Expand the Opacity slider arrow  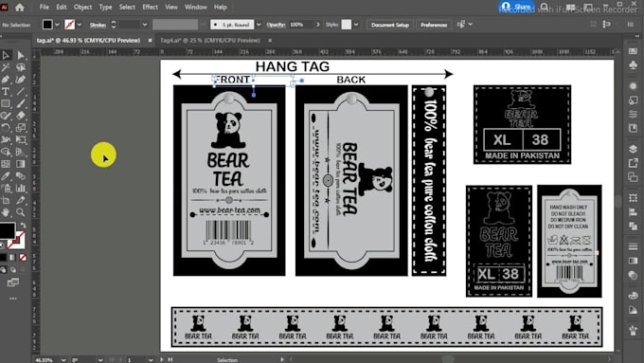click(x=318, y=25)
